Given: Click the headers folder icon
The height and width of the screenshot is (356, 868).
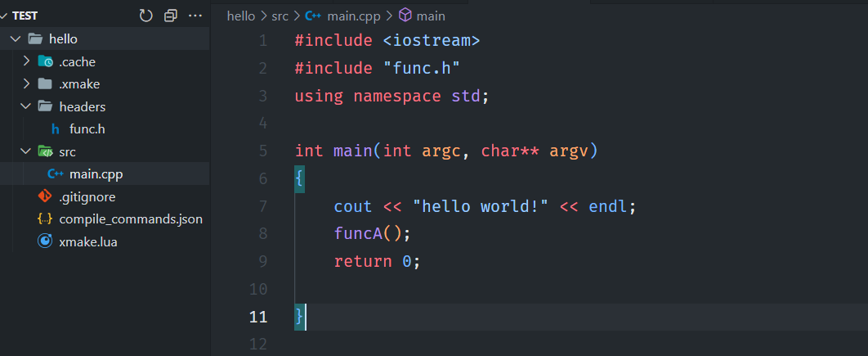Looking at the screenshot, I should click(45, 106).
